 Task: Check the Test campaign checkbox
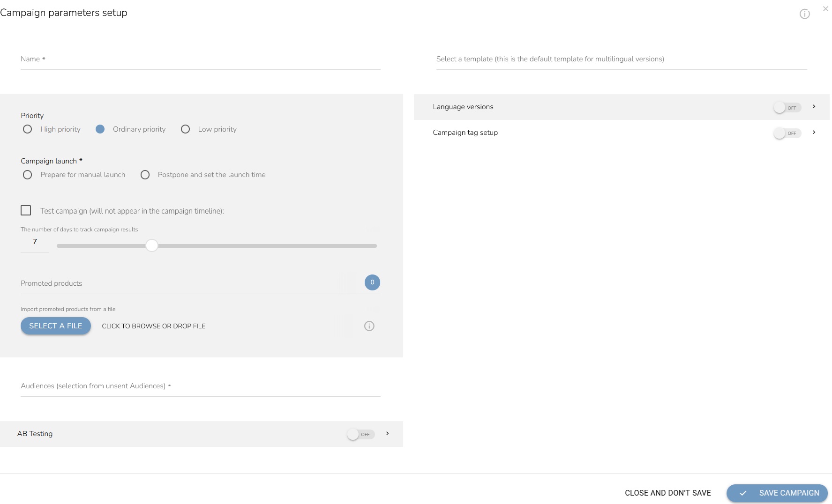[26, 211]
